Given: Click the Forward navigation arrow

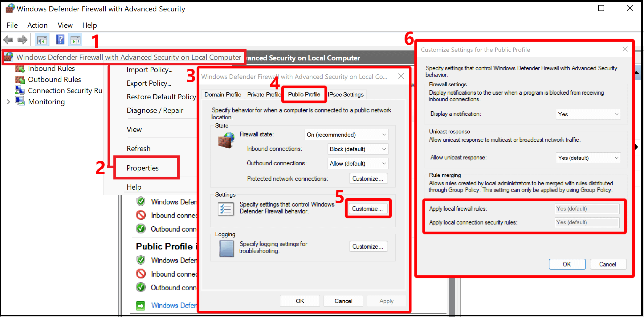Looking at the screenshot, I should (x=22, y=39).
